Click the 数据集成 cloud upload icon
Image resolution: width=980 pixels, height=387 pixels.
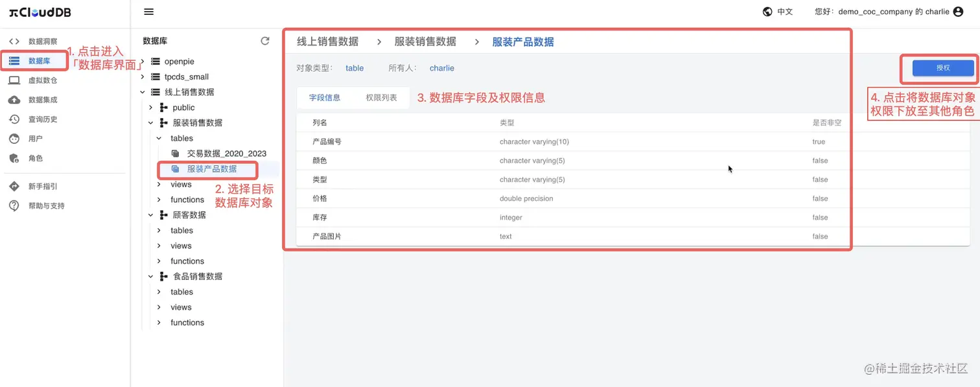tap(14, 100)
